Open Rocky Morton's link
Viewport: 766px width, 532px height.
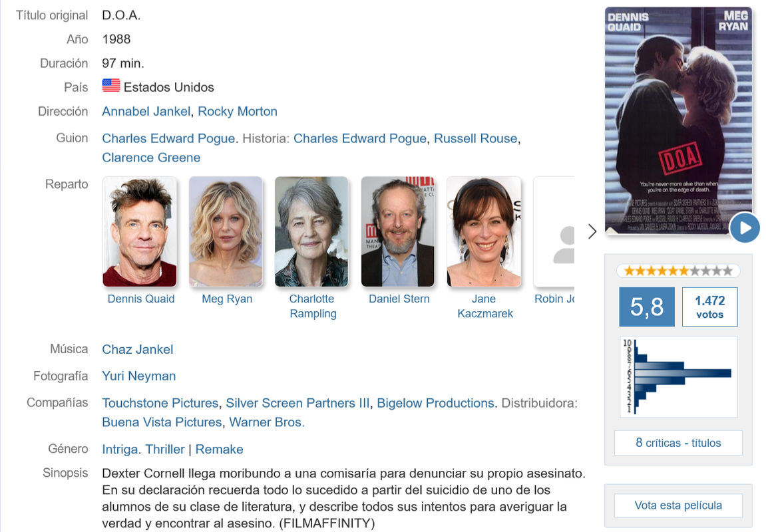pyautogui.click(x=238, y=111)
